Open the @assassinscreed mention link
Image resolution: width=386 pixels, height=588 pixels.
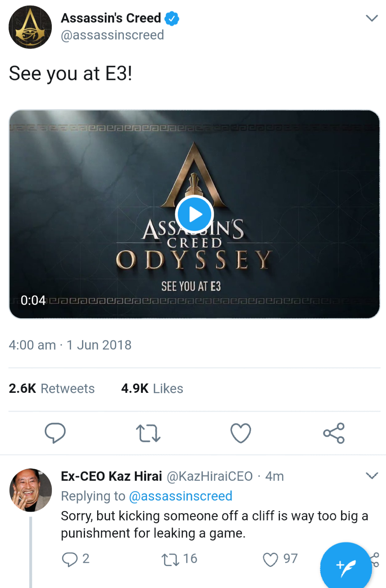click(181, 496)
